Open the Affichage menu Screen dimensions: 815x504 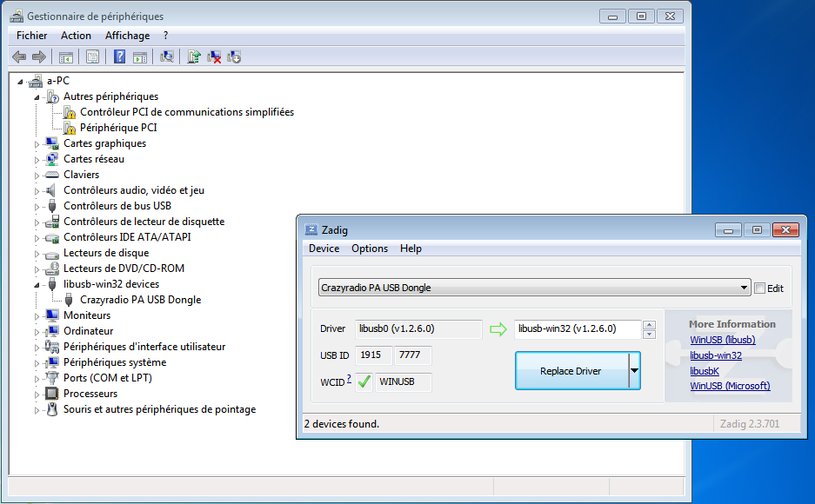tap(127, 36)
